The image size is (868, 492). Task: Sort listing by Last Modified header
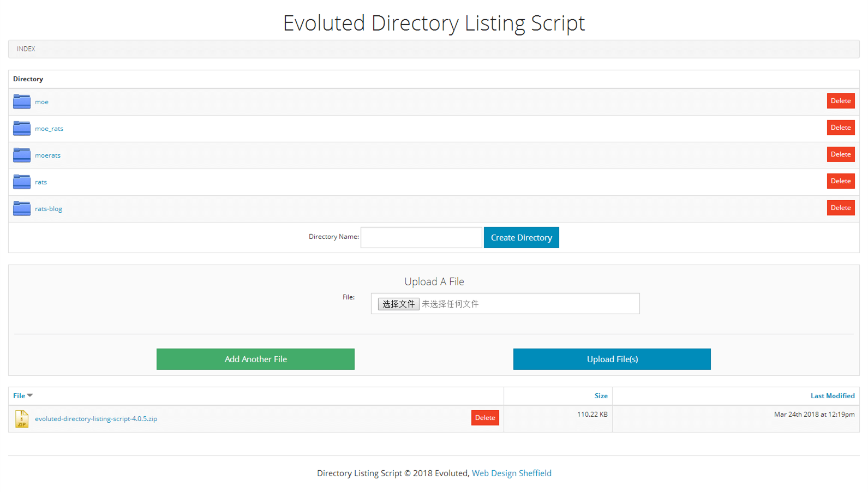tap(832, 396)
